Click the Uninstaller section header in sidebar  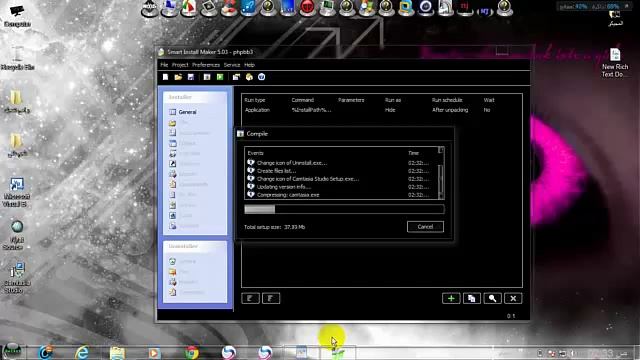point(195,246)
